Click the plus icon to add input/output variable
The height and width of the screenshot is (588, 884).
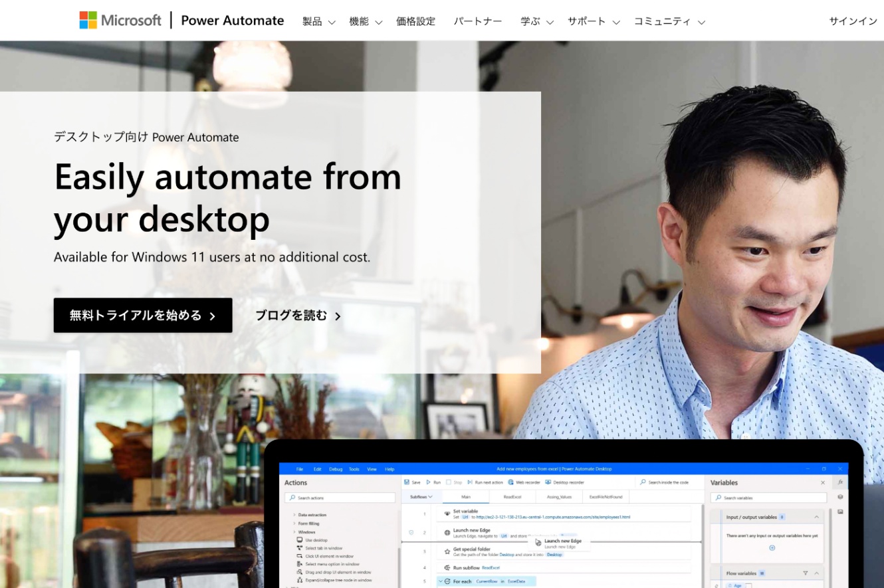pyautogui.click(x=772, y=547)
